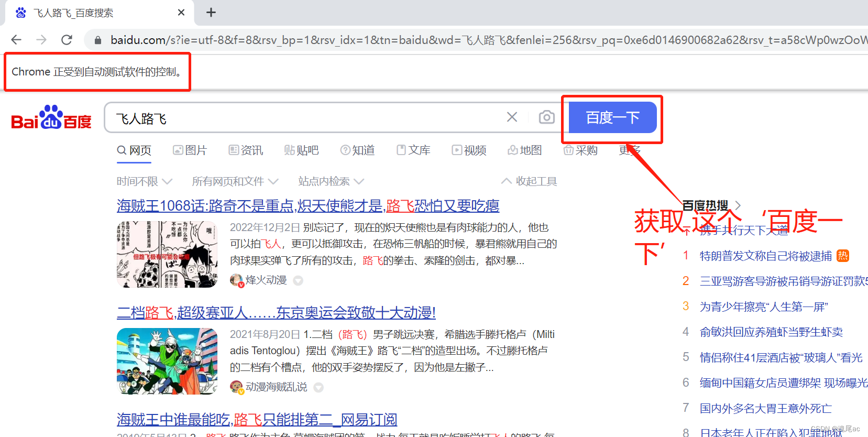Reload the page with refresh icon
The image size is (868, 437).
pyautogui.click(x=67, y=40)
